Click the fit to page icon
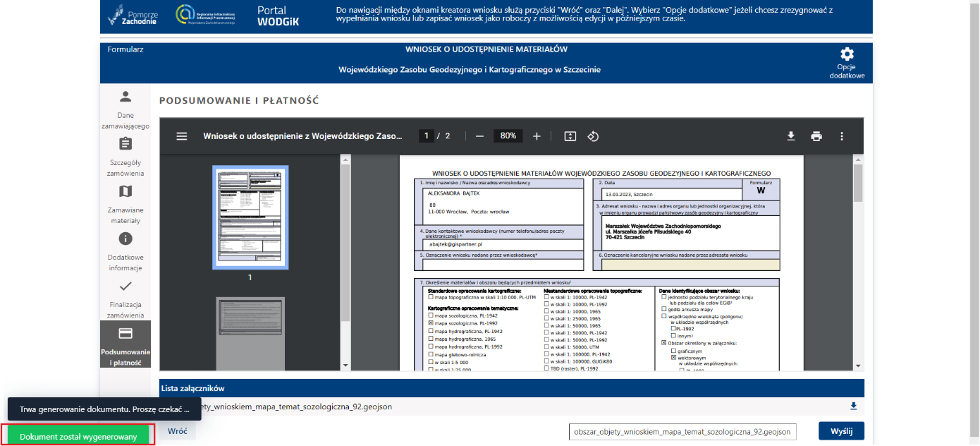This screenshot has width=980, height=446. pos(570,136)
